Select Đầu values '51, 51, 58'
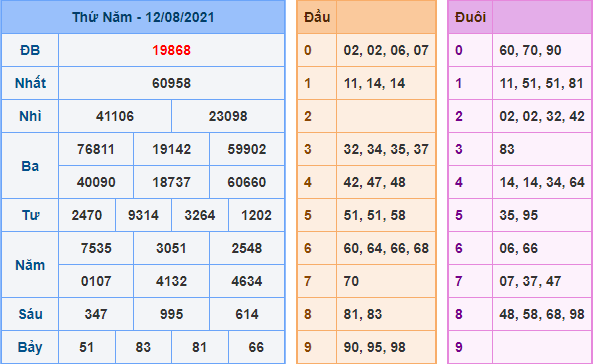Screen dimensions: 593x364 point(374,215)
